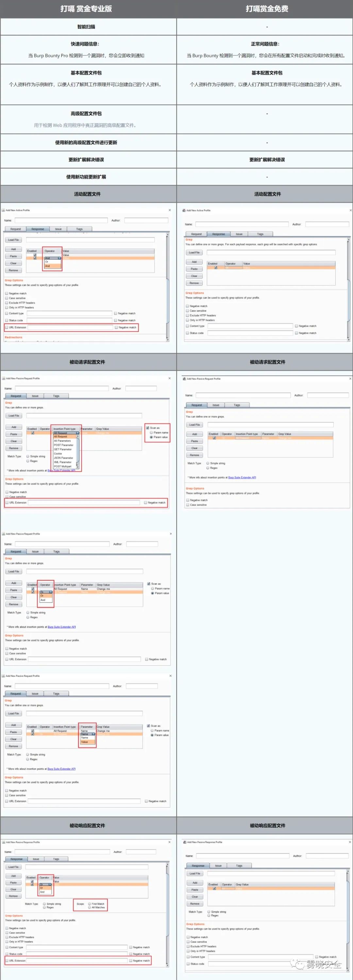The image size is (353, 980).
Task: Open Tags tab in Pro Active Profile window
Action: 79,229
